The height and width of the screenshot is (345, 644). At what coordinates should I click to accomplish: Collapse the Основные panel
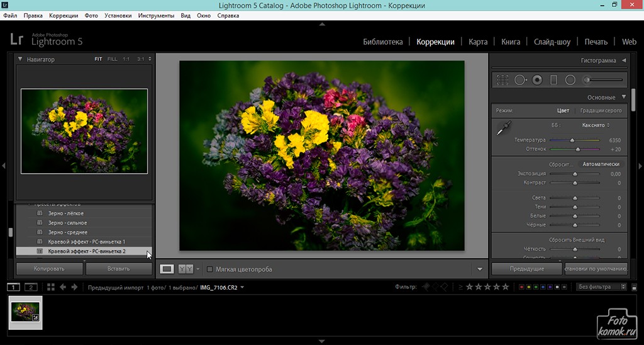click(624, 98)
